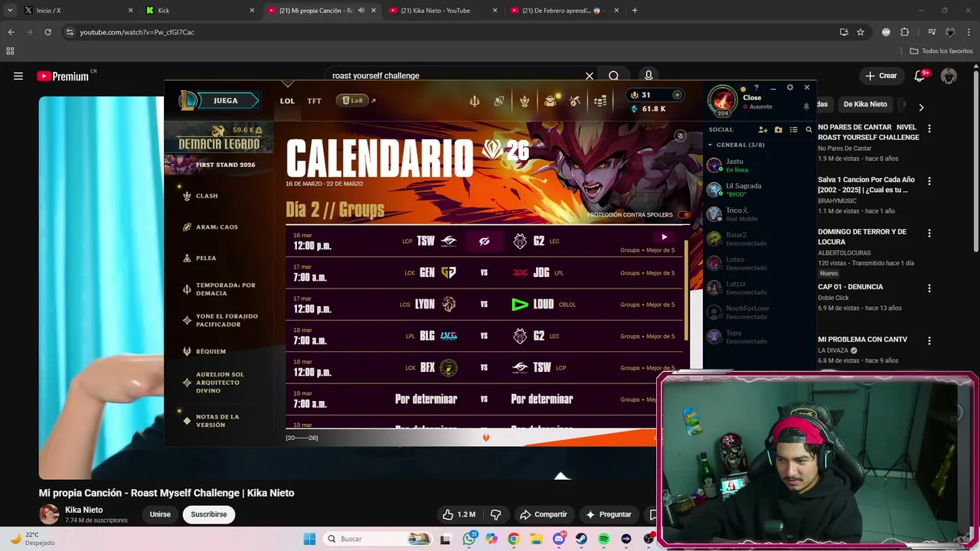Collapse the General friends group

point(710,145)
